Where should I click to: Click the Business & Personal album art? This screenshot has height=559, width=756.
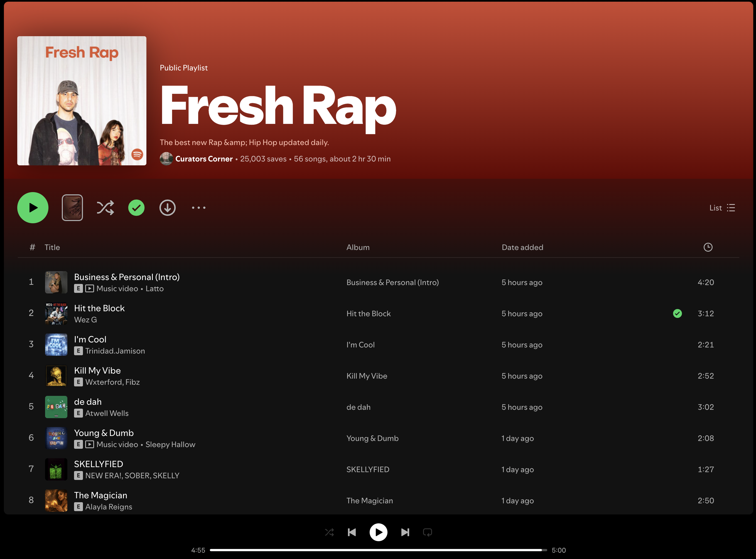click(56, 282)
